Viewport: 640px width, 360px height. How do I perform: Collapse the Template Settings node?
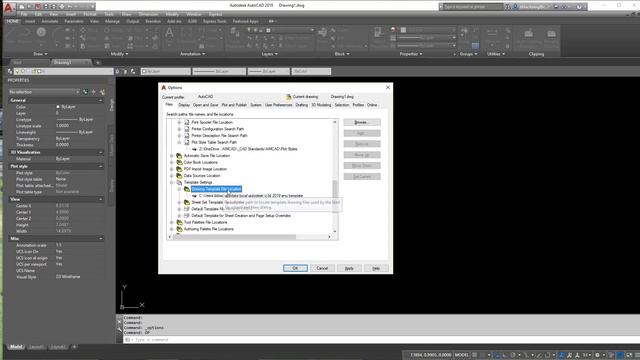pos(172,182)
